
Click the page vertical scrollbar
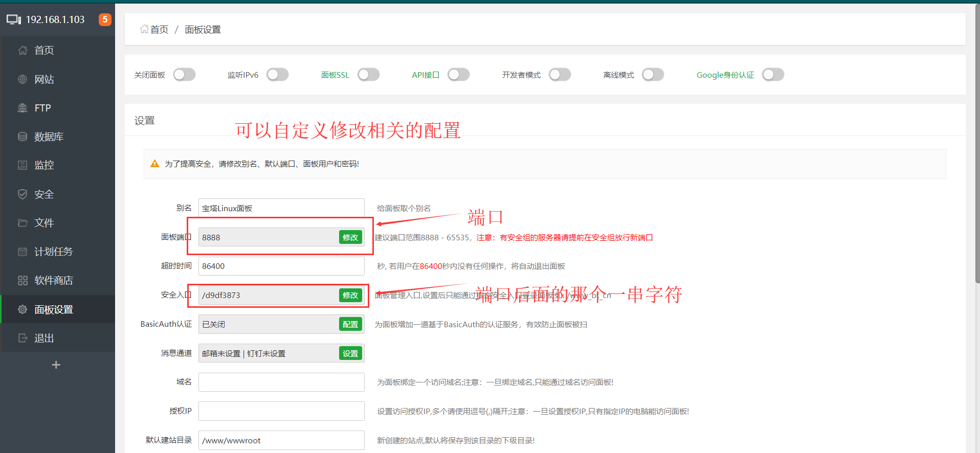point(977,143)
